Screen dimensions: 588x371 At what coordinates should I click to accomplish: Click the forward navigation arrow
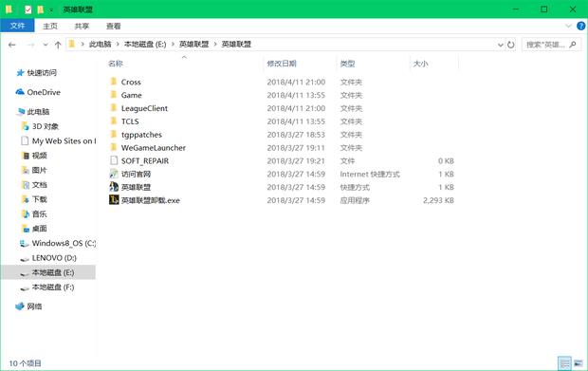pos(30,45)
